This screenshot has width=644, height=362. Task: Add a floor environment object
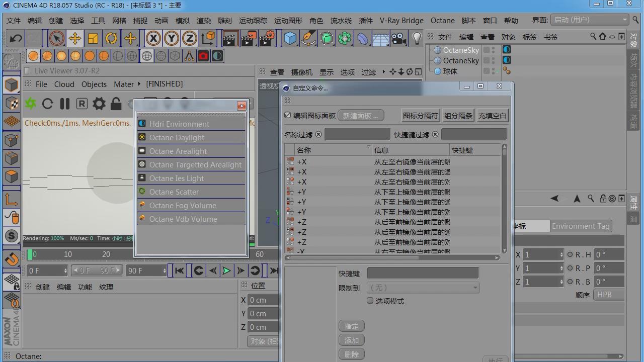(x=381, y=38)
